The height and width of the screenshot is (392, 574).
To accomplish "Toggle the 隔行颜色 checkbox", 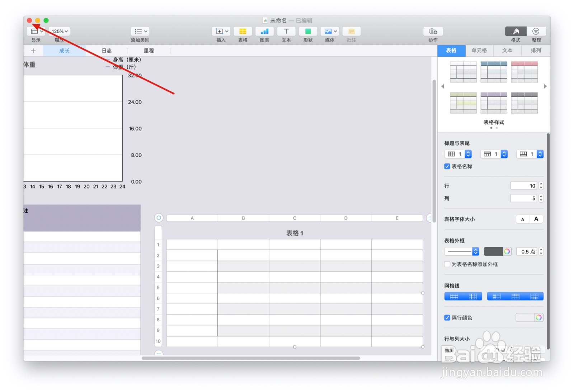I will [x=447, y=318].
